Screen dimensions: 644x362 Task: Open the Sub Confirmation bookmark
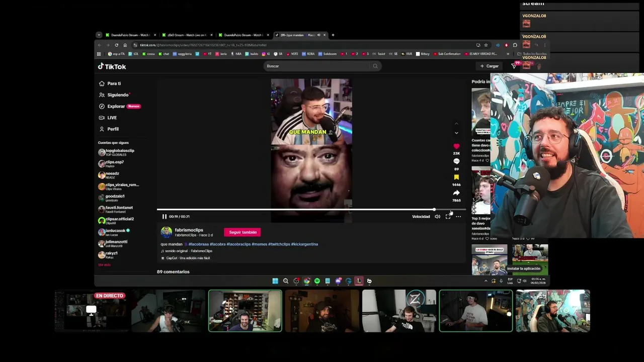[448, 54]
